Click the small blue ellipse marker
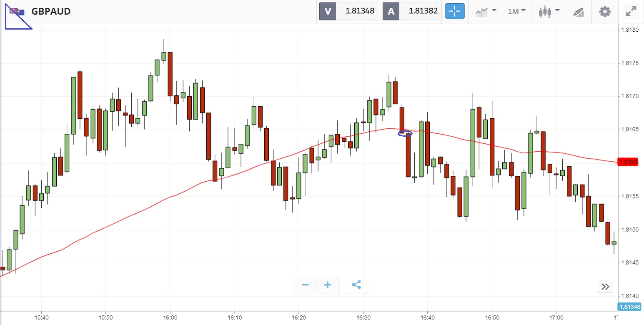 click(405, 133)
